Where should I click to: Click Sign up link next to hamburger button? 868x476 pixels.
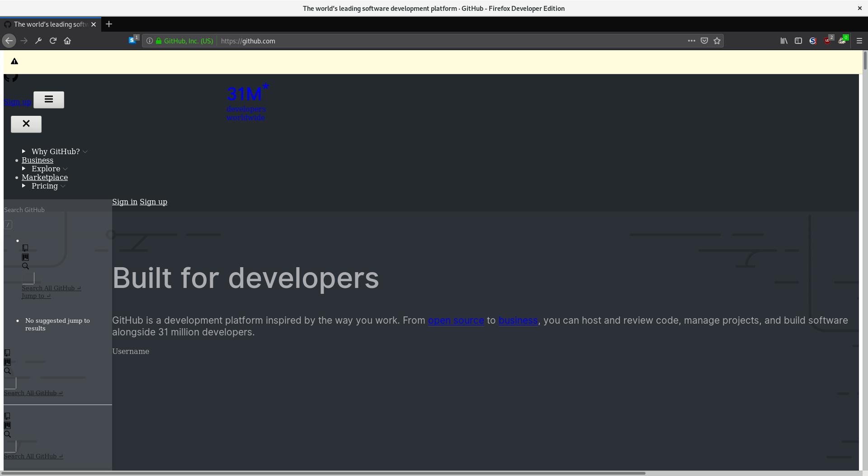click(18, 102)
